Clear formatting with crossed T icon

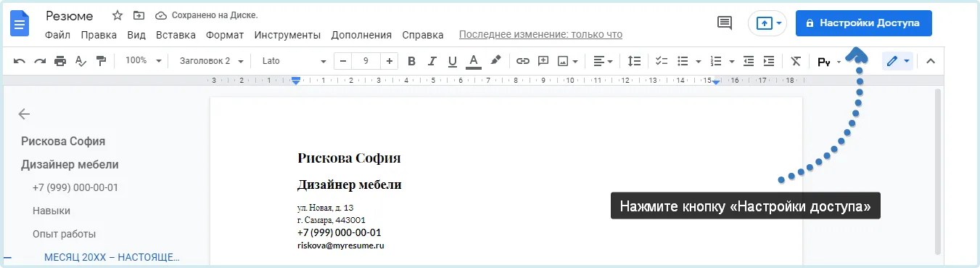pos(796,61)
